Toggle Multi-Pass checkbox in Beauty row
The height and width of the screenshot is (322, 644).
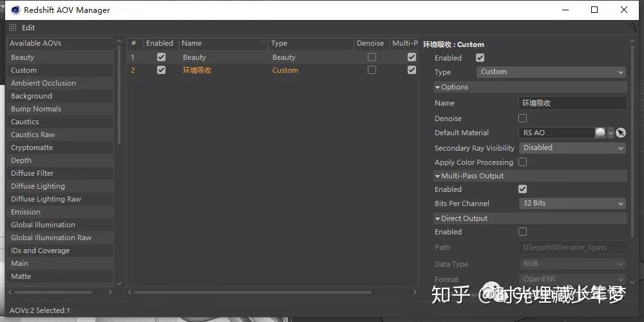tap(412, 57)
